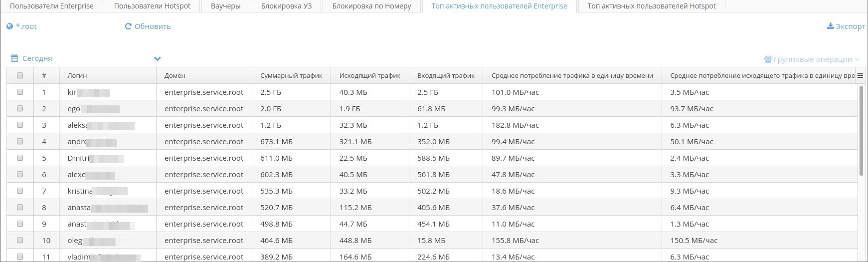Viewport: 868px width, 262px height.
Task: Click the Обновить refresh link
Action: (153, 26)
